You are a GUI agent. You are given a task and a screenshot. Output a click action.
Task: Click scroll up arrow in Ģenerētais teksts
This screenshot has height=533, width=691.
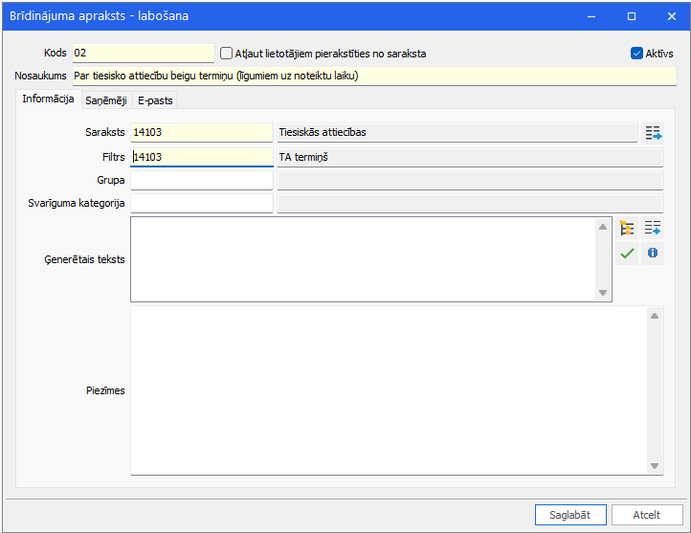pyautogui.click(x=603, y=227)
